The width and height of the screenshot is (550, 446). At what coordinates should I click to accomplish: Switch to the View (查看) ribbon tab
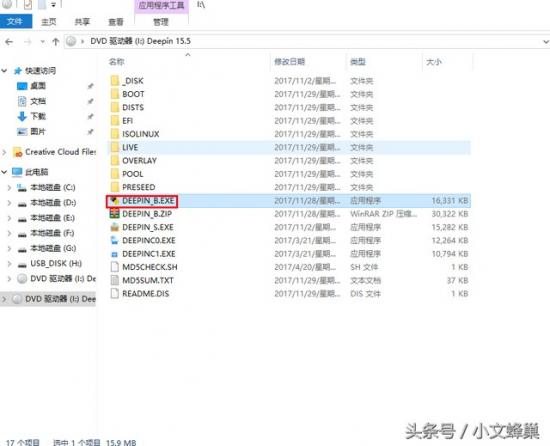pos(116,22)
